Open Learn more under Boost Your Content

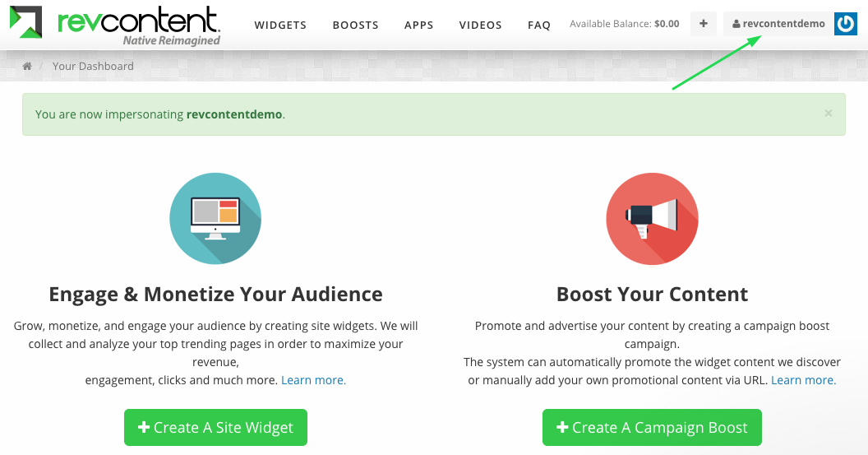(803, 380)
